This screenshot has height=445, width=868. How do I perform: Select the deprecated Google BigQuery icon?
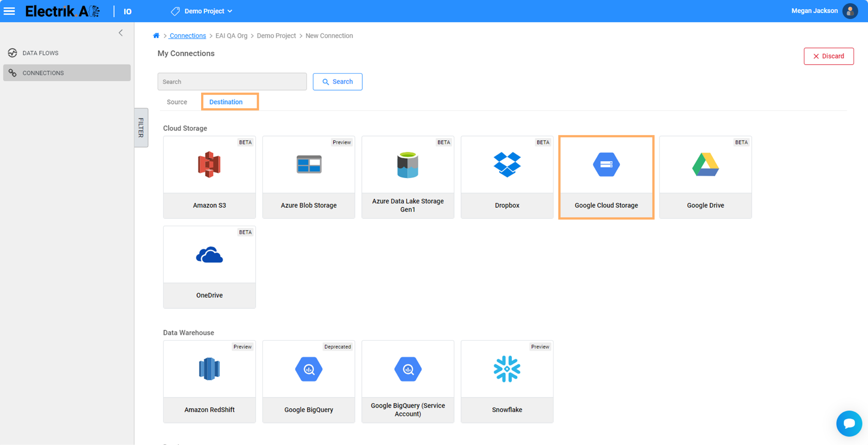pyautogui.click(x=309, y=369)
